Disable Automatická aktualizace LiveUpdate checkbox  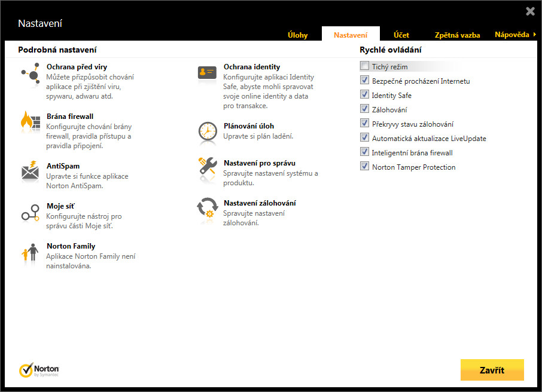[364, 137]
